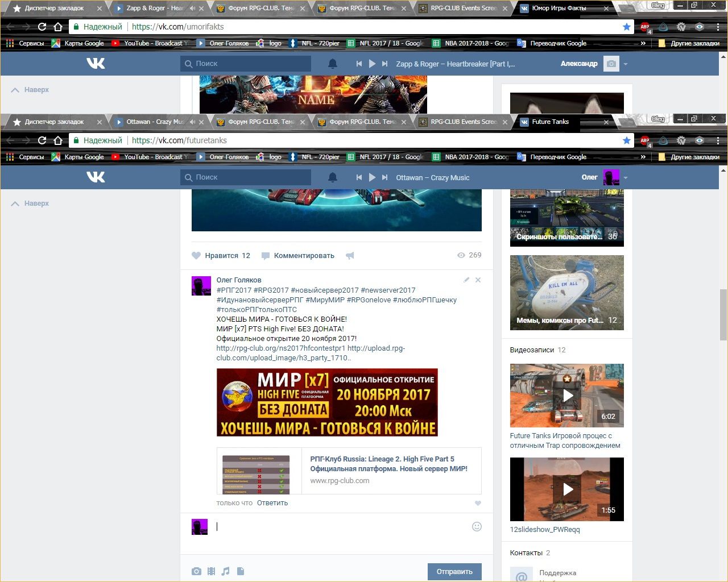Click the Поиск field in Future Tanks window
This screenshot has width=728, height=582.
246,177
